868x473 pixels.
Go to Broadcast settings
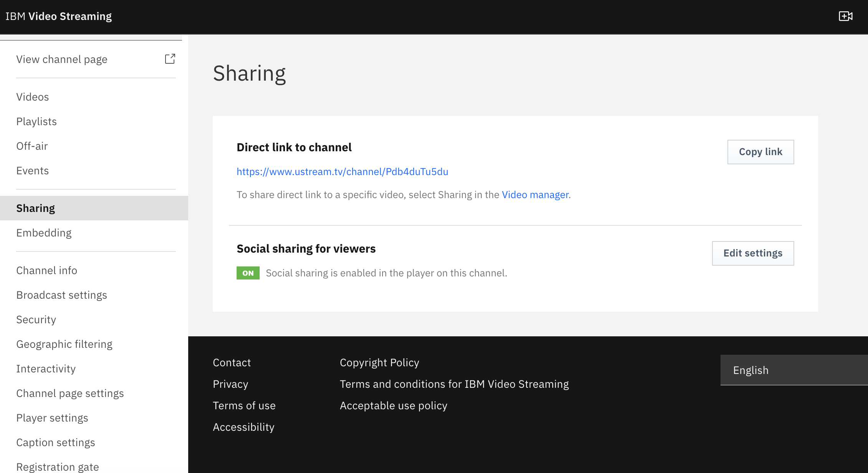click(x=61, y=295)
